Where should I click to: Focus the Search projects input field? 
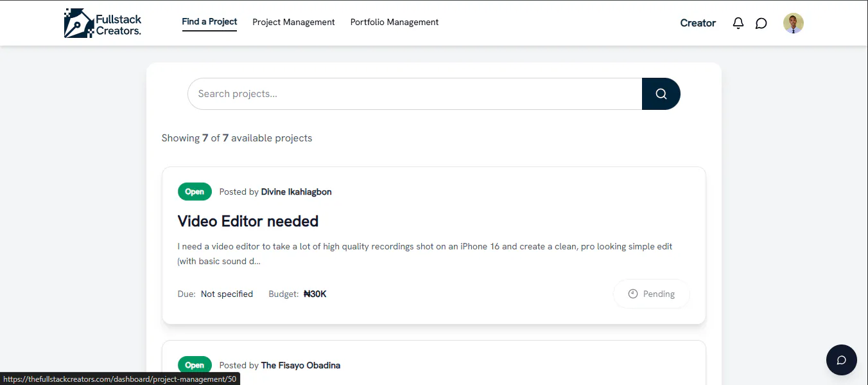click(x=415, y=94)
